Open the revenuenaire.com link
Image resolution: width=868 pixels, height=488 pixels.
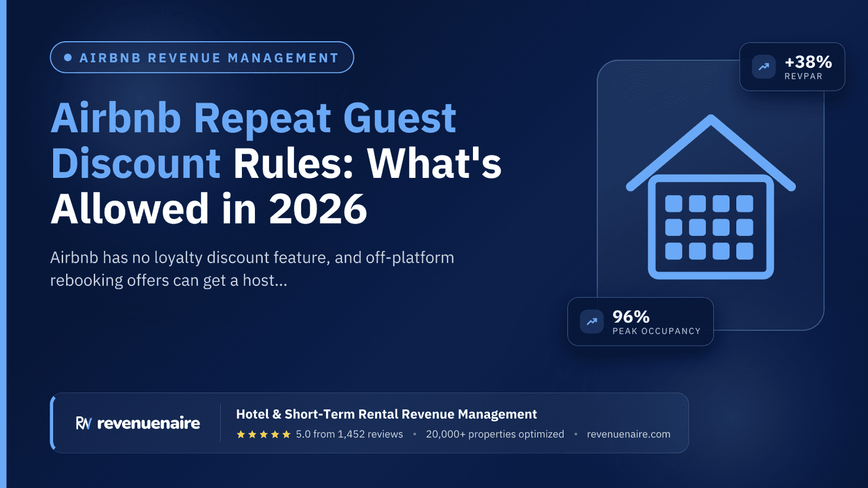point(628,434)
